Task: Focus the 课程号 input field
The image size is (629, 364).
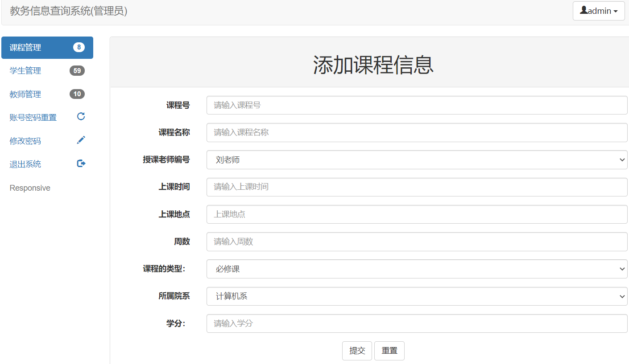Action: click(x=417, y=105)
